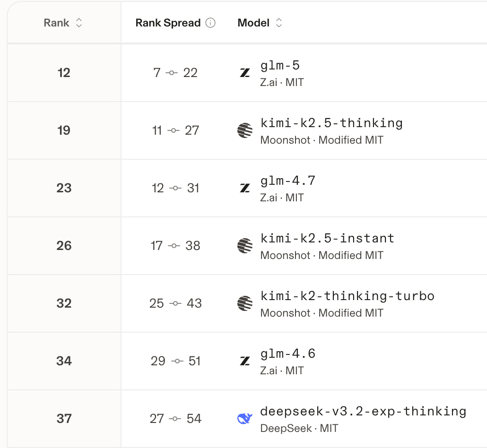The height and width of the screenshot is (448, 487).
Task: Open the glm-4.7 model link
Action: (287, 181)
